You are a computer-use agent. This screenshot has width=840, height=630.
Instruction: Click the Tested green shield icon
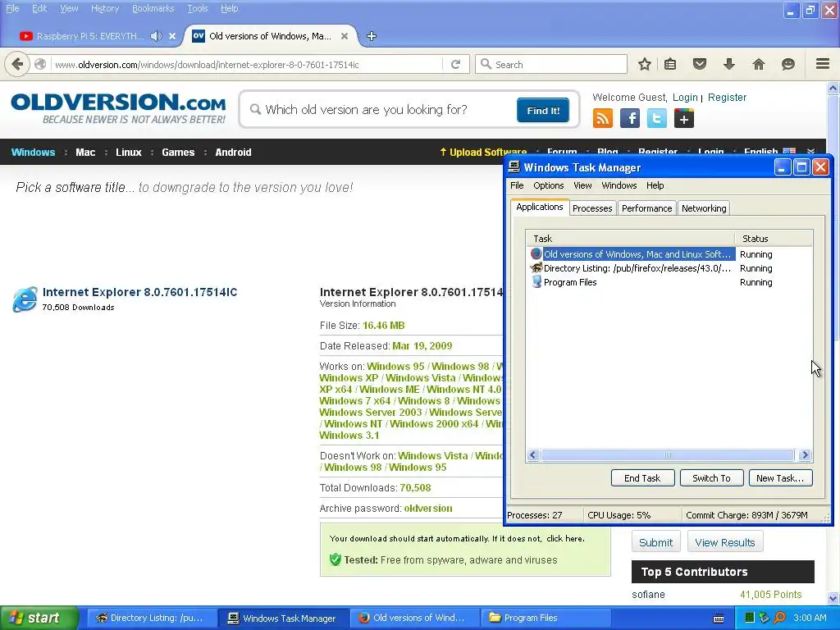tap(336, 559)
